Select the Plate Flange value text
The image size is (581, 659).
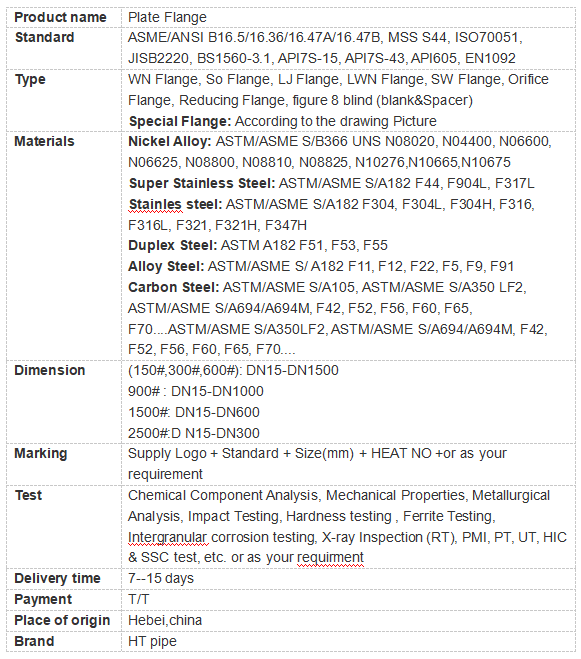[167, 18]
